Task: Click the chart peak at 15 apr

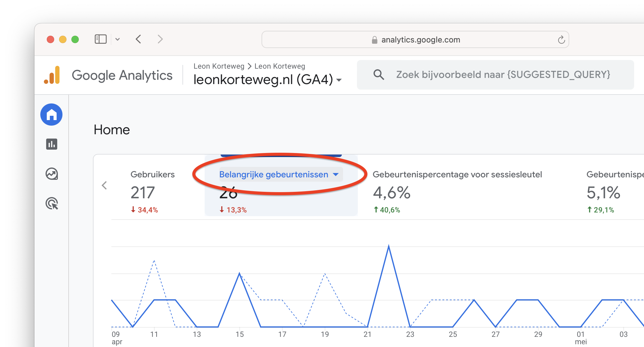Action: [x=239, y=273]
